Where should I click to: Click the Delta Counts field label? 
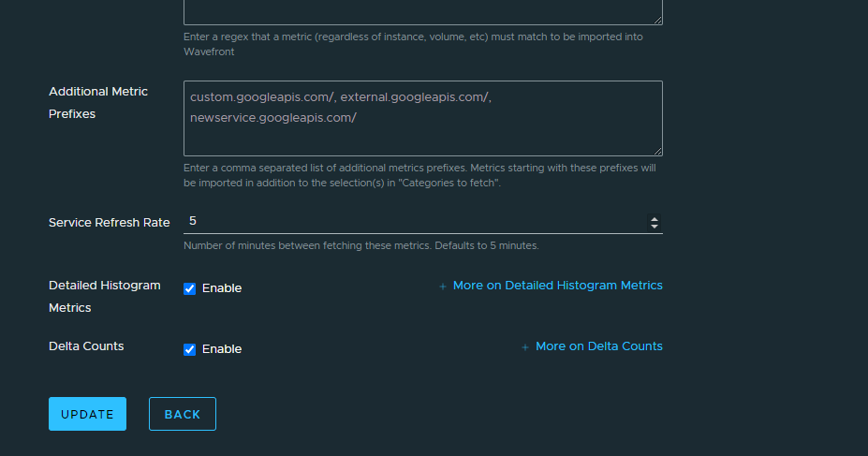point(86,346)
